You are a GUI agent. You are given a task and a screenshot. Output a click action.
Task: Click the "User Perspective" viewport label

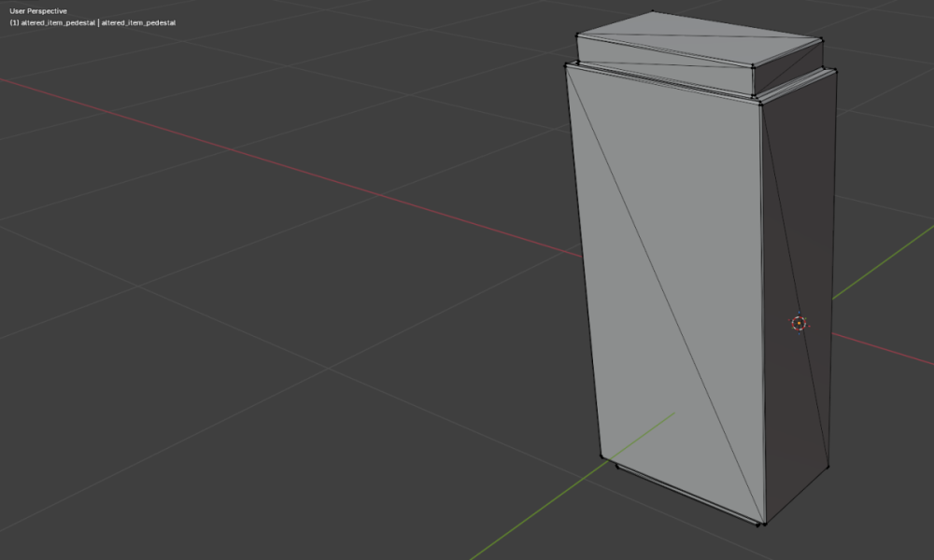(38, 10)
